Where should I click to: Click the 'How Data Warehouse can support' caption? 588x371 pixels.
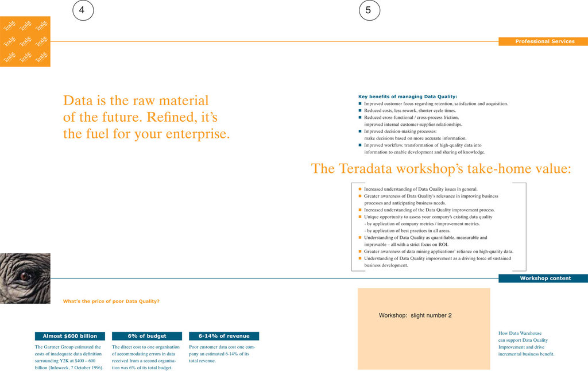(x=526, y=343)
